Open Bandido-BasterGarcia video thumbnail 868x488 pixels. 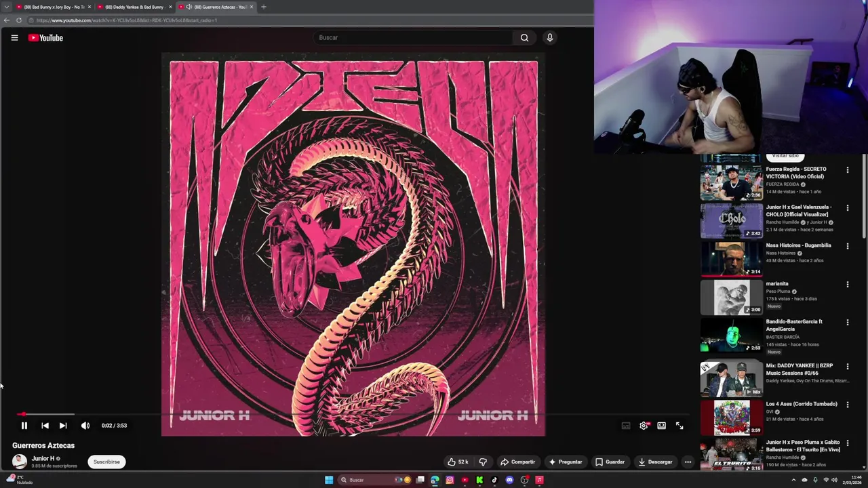[731, 335]
